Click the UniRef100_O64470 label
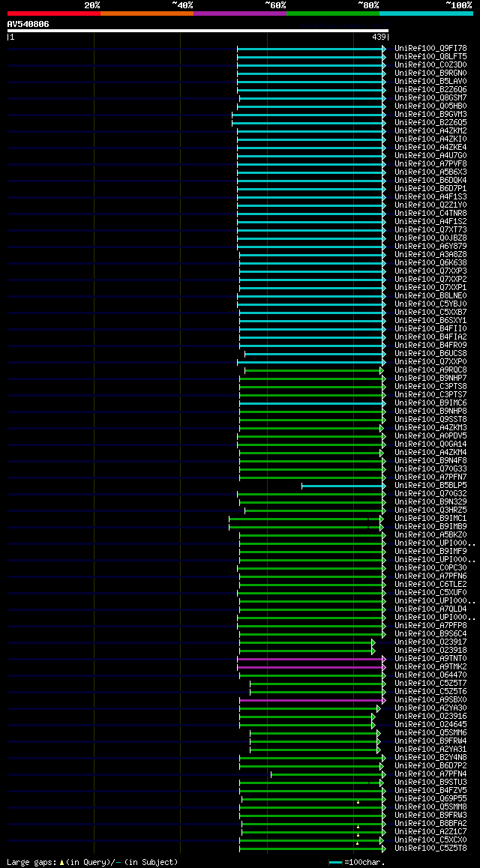480x868 pixels. (430, 675)
